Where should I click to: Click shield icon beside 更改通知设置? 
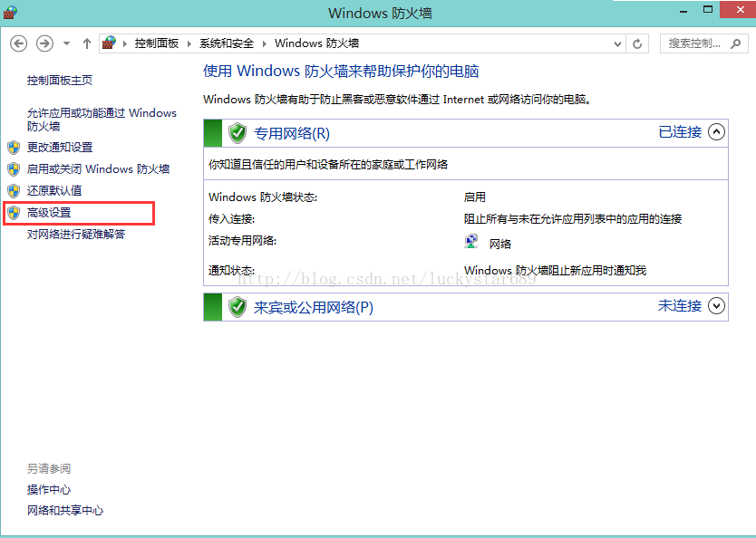coord(14,148)
